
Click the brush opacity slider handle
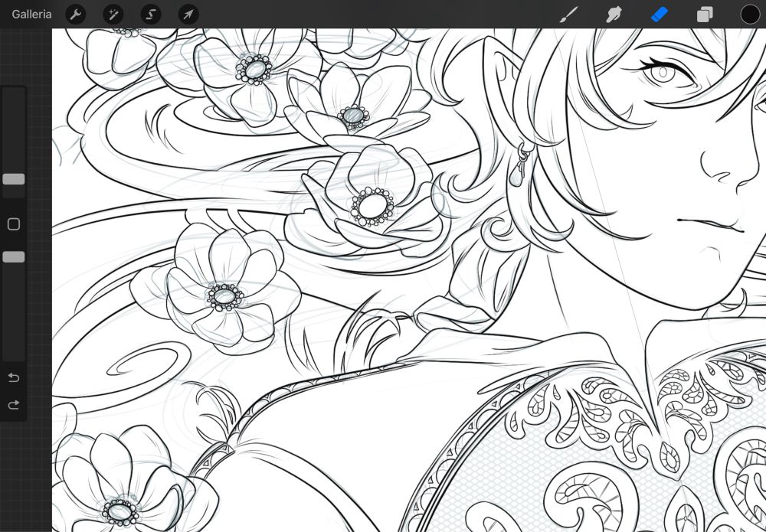(14, 257)
